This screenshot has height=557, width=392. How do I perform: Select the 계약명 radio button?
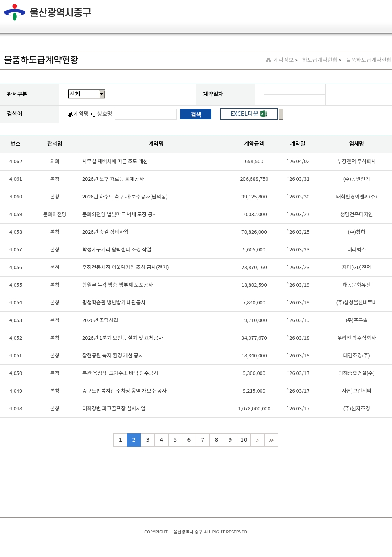[x=70, y=114]
